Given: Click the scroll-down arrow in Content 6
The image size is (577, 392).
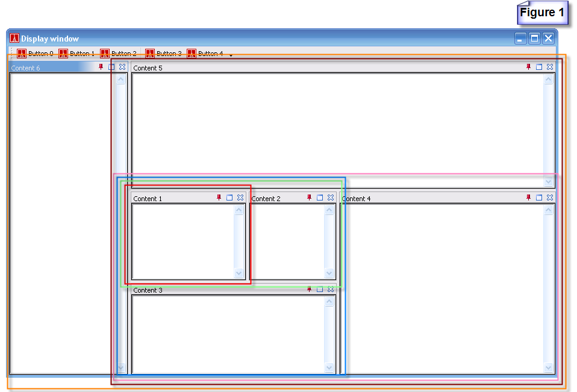Looking at the screenshot, I should (120, 367).
